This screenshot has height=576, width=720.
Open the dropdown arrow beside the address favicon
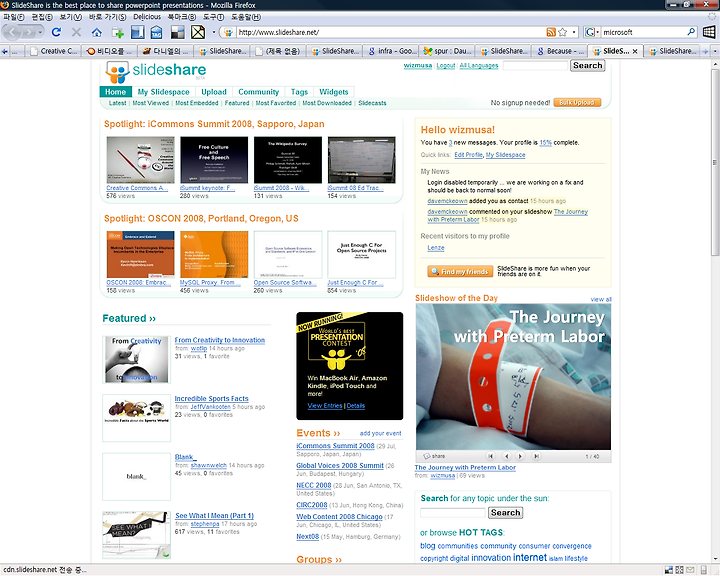point(214,32)
